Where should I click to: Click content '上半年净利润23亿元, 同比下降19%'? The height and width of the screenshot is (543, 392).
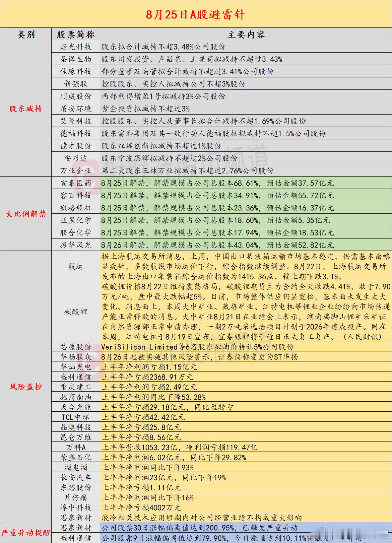pyautogui.click(x=164, y=477)
